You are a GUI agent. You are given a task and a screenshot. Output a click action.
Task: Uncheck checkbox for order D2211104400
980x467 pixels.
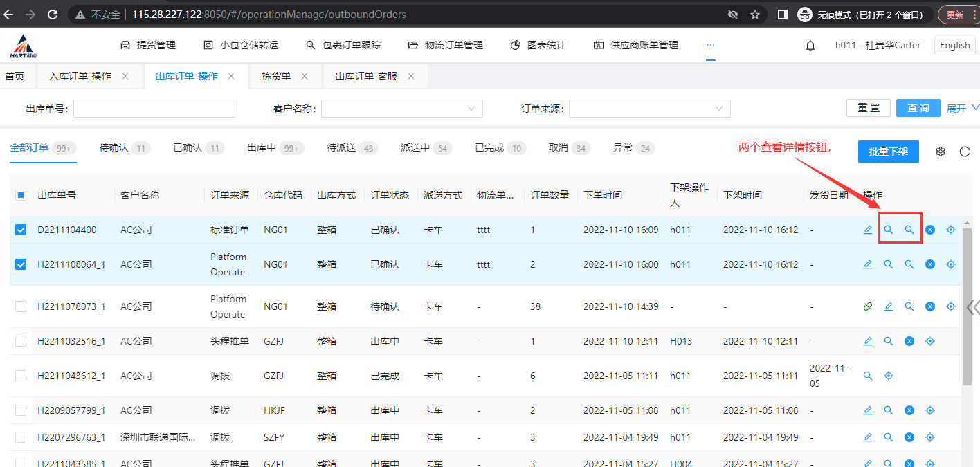pos(21,230)
